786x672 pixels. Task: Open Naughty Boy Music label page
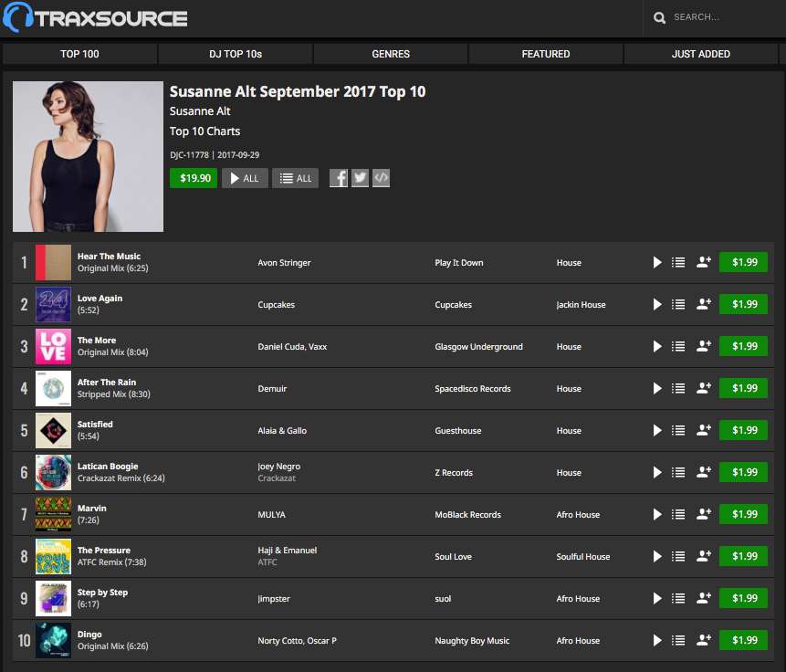tap(472, 640)
